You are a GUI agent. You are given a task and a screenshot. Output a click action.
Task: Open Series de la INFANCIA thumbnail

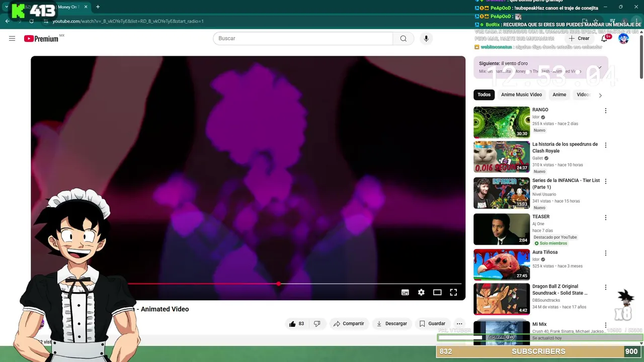502,193
